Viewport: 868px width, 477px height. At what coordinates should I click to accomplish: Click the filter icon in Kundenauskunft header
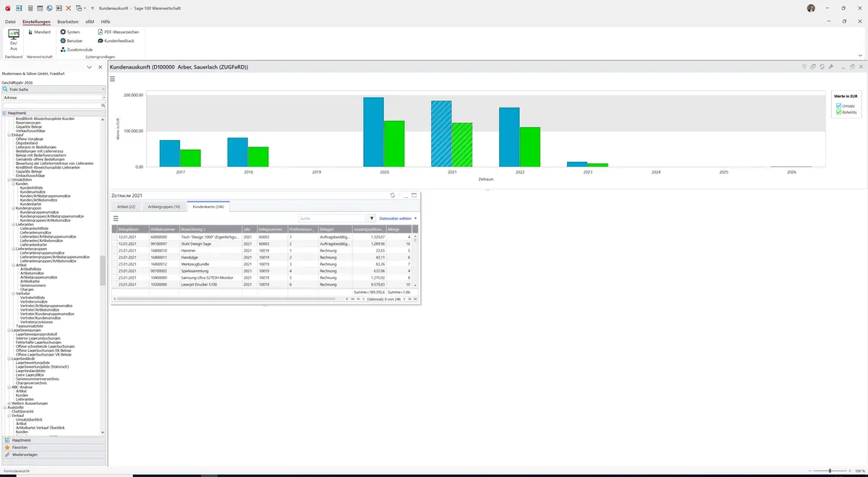tap(804, 66)
